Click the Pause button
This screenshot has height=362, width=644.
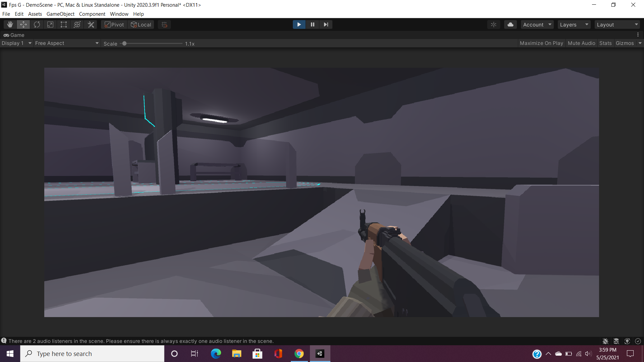[312, 24]
